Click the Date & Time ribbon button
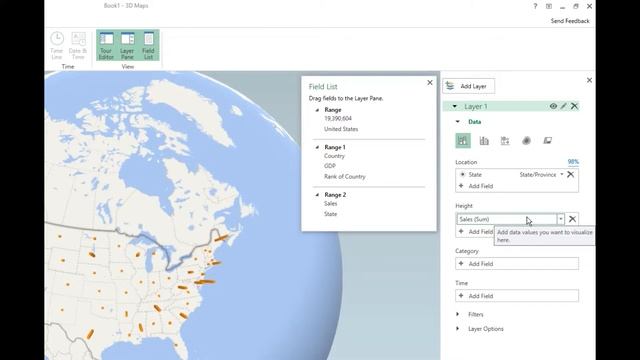640x360 pixels. pos(78,46)
